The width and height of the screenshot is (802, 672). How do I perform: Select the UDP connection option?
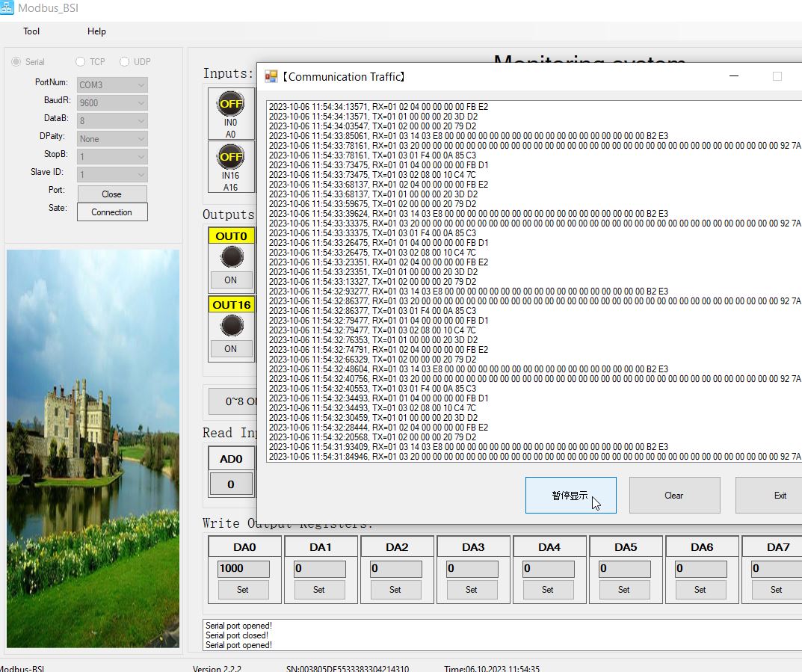tap(125, 62)
